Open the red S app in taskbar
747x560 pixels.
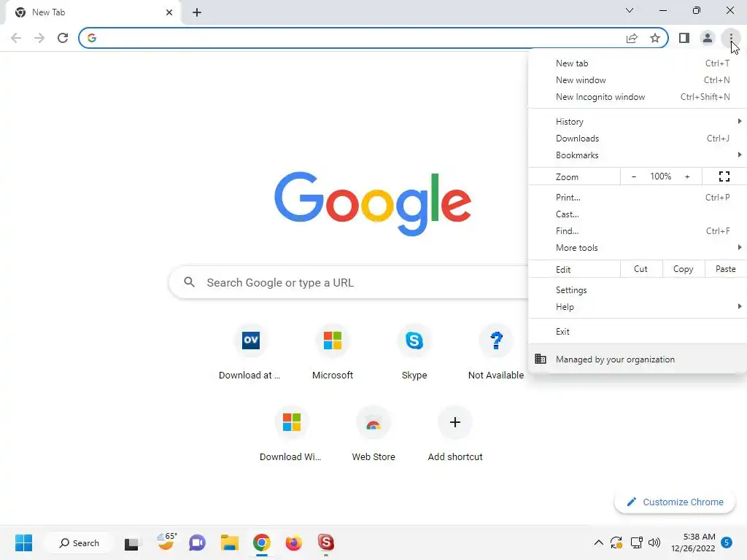coord(326,542)
